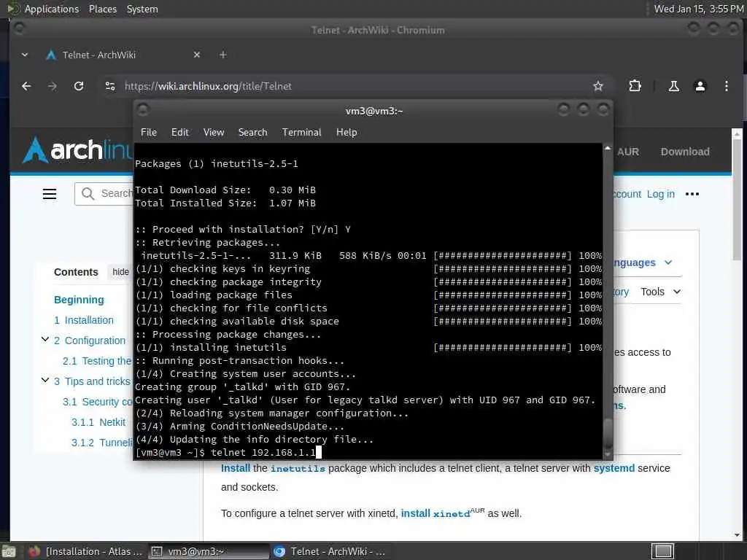Go to 2 Configuration section
Image resolution: width=747 pixels, height=560 pixels.
pyautogui.click(x=90, y=341)
